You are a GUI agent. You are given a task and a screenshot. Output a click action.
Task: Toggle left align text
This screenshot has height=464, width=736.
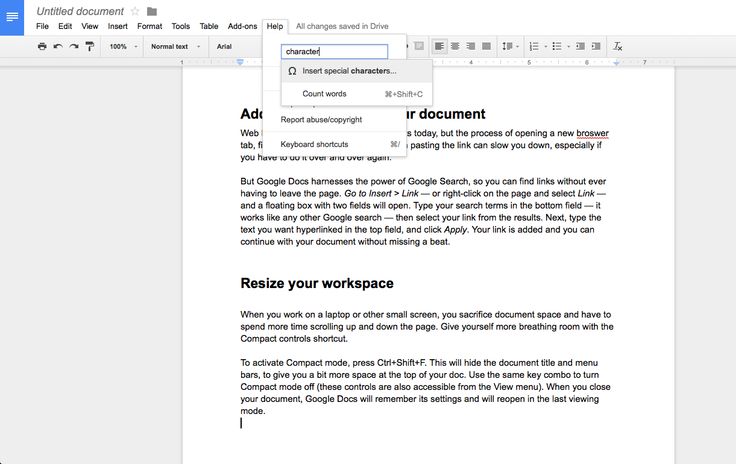coord(438,46)
